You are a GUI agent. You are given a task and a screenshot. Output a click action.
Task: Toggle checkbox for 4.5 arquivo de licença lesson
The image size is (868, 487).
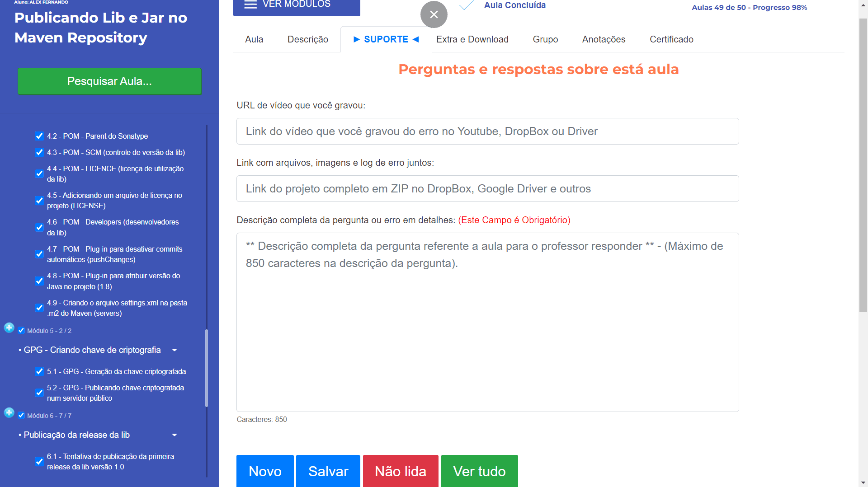(39, 201)
